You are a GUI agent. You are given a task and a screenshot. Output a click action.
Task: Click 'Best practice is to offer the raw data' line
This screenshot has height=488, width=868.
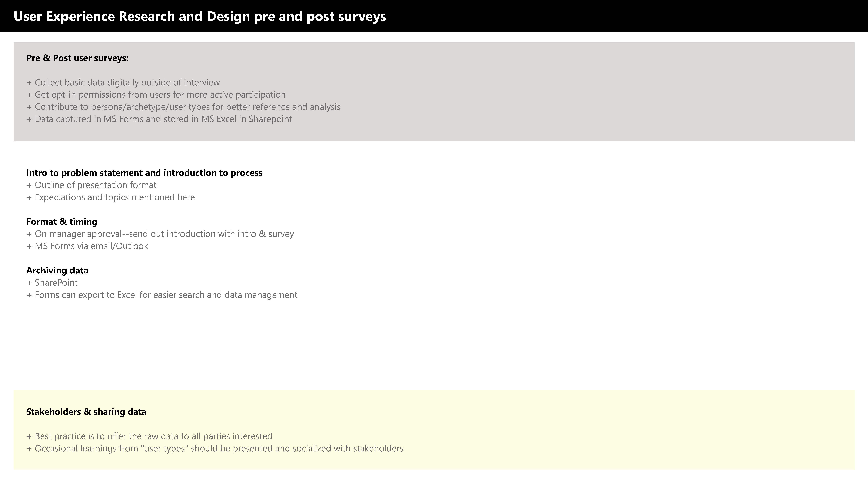point(149,436)
